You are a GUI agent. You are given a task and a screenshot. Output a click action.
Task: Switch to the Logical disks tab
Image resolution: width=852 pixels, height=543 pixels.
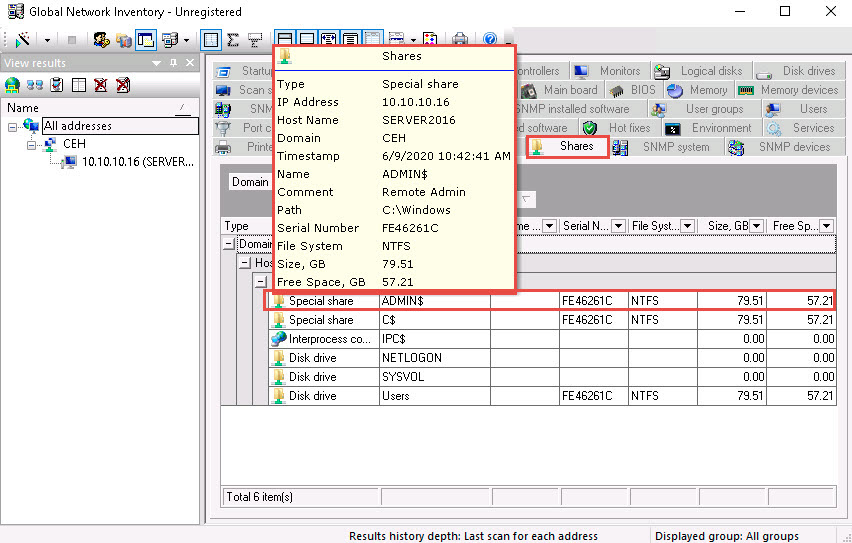[x=701, y=71]
